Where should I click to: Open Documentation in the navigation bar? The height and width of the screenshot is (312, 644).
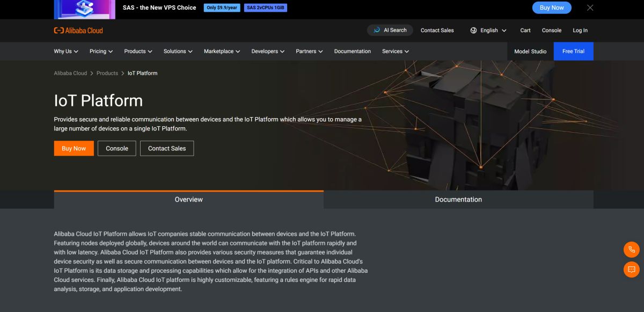[x=353, y=52]
